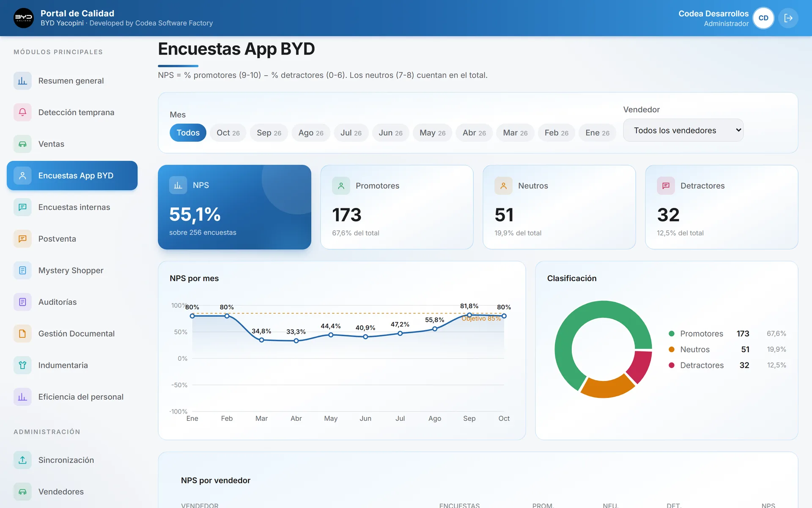
Task: Open the Encuestas App BYD menu item
Action: [72, 175]
